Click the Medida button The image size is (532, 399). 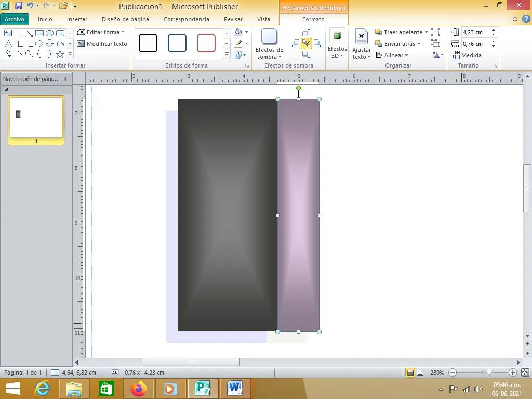[467, 55]
